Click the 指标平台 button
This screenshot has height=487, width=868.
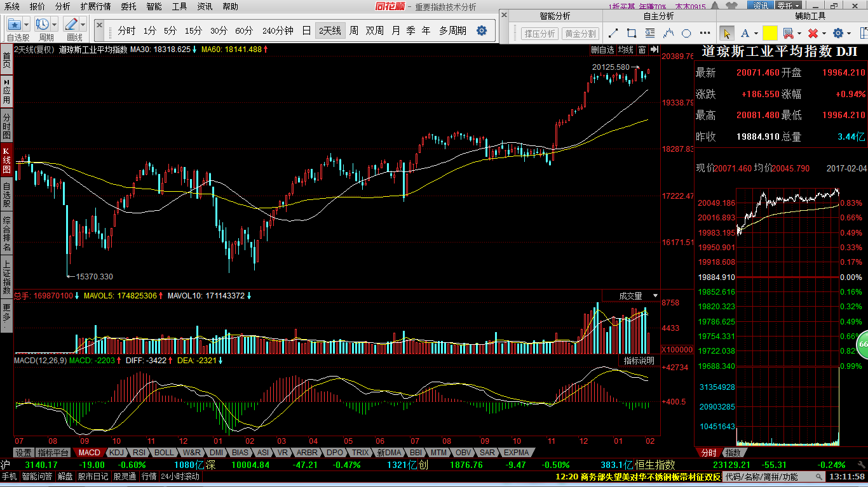click(x=53, y=453)
